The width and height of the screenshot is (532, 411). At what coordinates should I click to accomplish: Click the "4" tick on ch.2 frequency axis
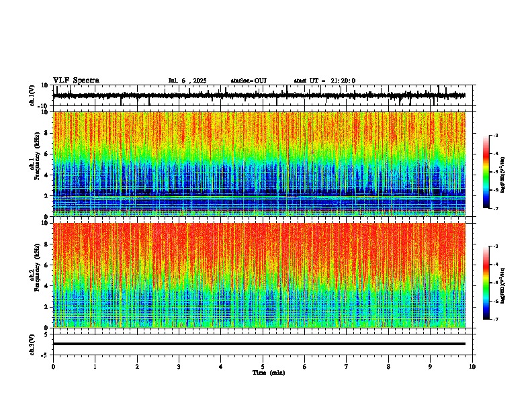(x=47, y=286)
